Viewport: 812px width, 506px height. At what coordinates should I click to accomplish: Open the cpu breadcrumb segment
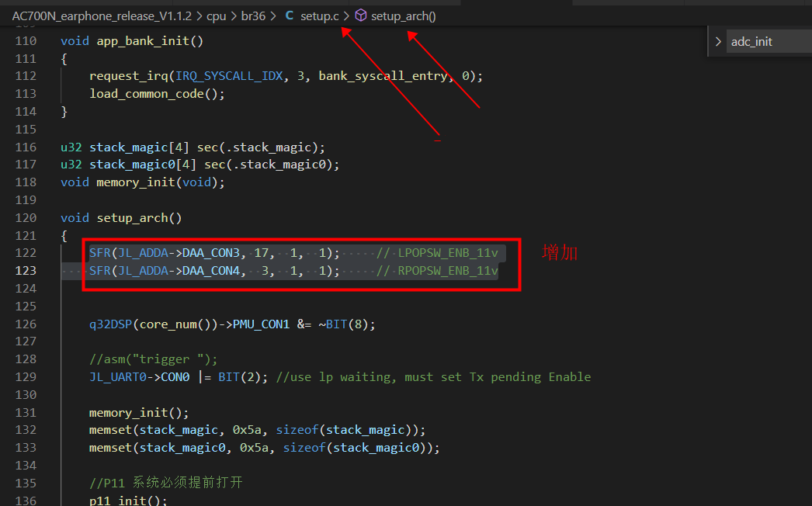[x=216, y=16]
